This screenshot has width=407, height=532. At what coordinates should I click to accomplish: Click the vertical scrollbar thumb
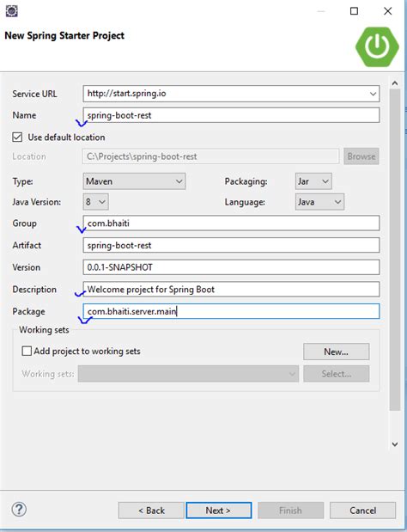point(395,250)
